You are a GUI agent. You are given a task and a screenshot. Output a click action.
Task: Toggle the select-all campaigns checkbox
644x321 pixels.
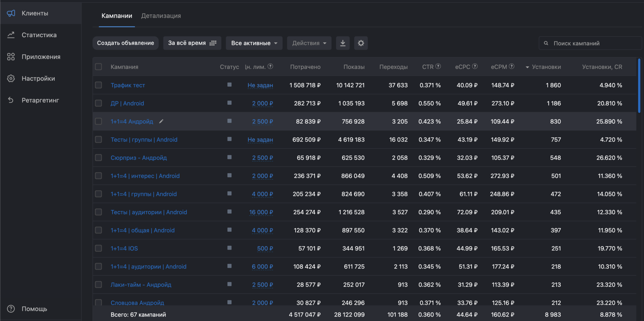pyautogui.click(x=99, y=67)
